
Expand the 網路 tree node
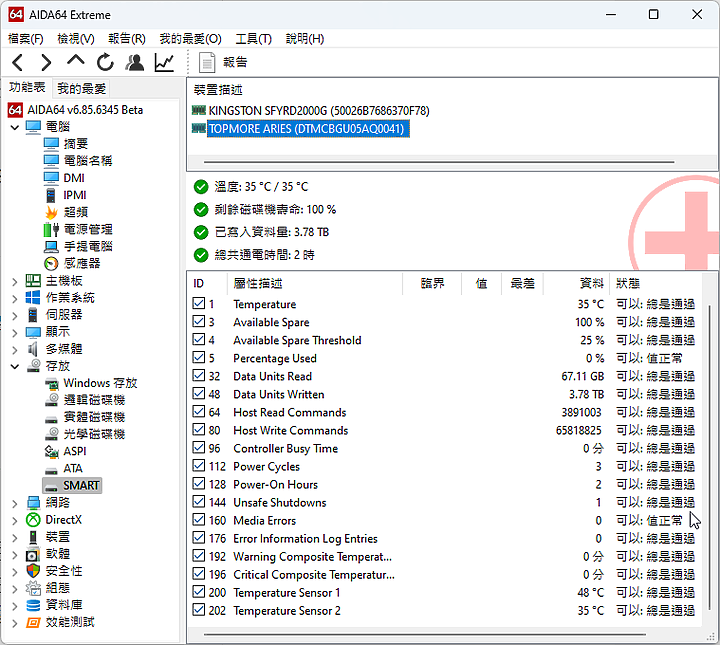pos(15,503)
